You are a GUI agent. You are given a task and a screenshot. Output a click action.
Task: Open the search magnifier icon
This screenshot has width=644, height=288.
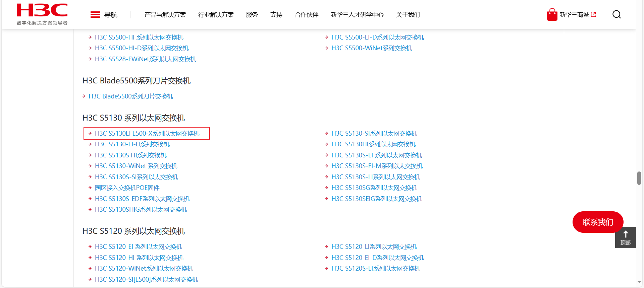[x=616, y=14]
